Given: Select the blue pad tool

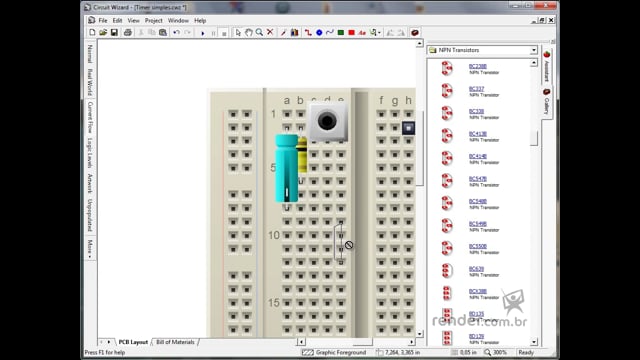Looking at the screenshot, I should tap(319, 33).
